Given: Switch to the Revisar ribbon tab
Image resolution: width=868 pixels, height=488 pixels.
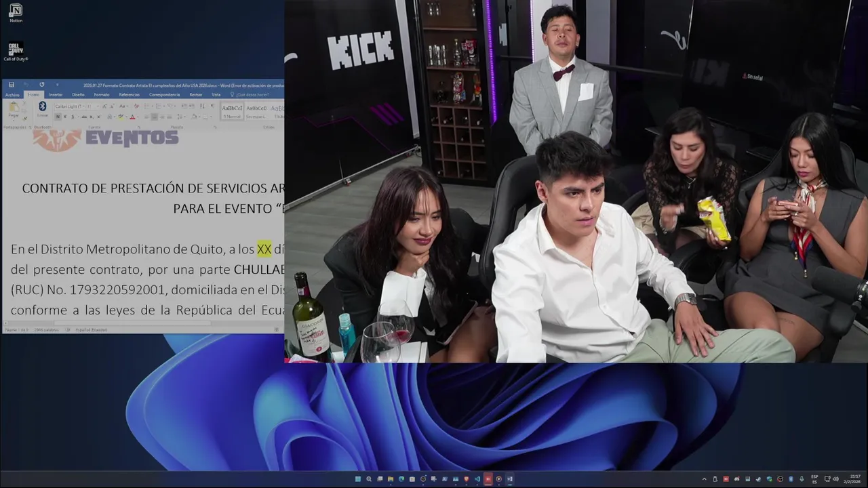Looking at the screenshot, I should tap(196, 95).
